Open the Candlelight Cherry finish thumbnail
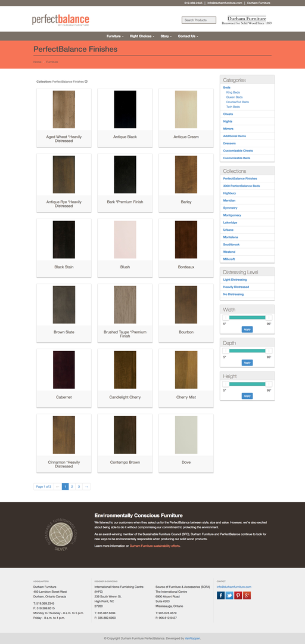Image resolution: width=305 pixels, height=644 pixels. pos(125,370)
